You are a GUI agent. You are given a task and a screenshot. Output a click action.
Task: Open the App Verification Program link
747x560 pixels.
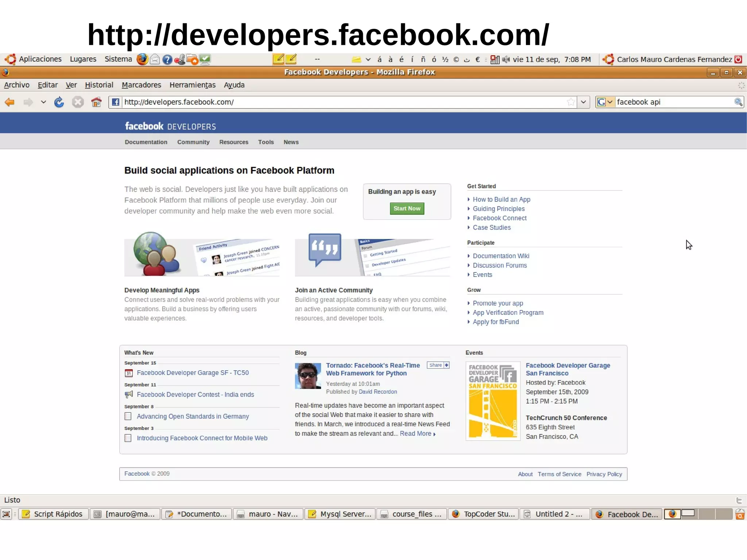(508, 313)
